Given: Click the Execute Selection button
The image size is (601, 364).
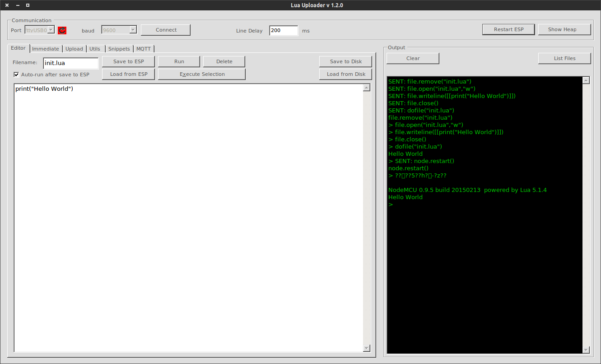Looking at the screenshot, I should 202,74.
